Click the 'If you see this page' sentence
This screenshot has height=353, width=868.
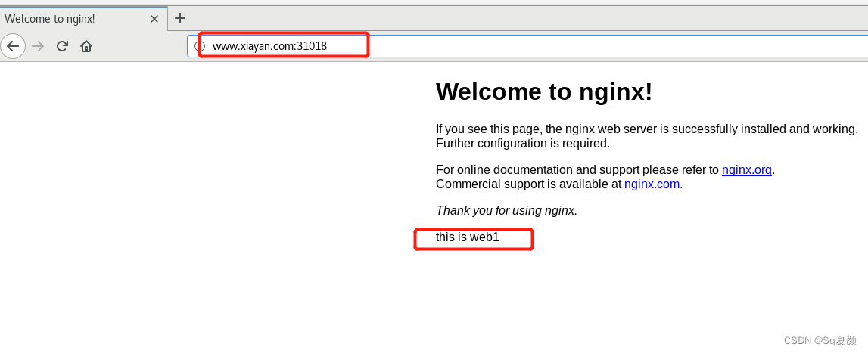coord(646,129)
